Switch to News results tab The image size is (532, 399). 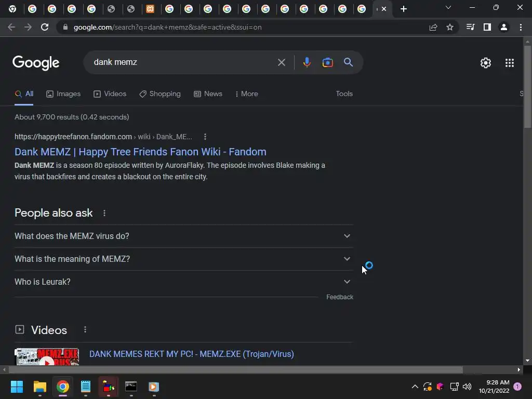click(208, 94)
